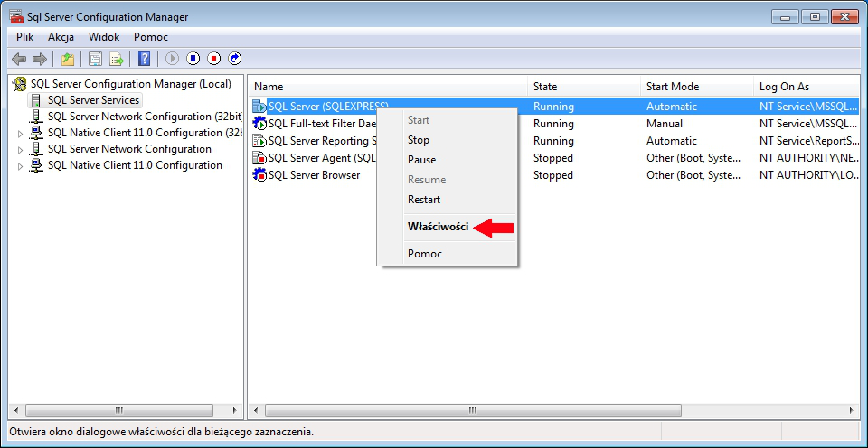Choose Pomoc in the context menu

point(448,253)
